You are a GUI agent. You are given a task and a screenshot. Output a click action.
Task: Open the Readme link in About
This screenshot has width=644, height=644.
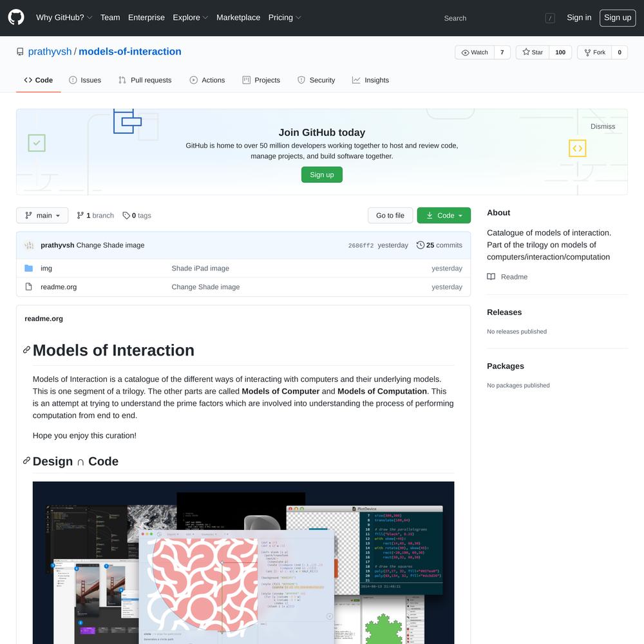click(x=507, y=277)
